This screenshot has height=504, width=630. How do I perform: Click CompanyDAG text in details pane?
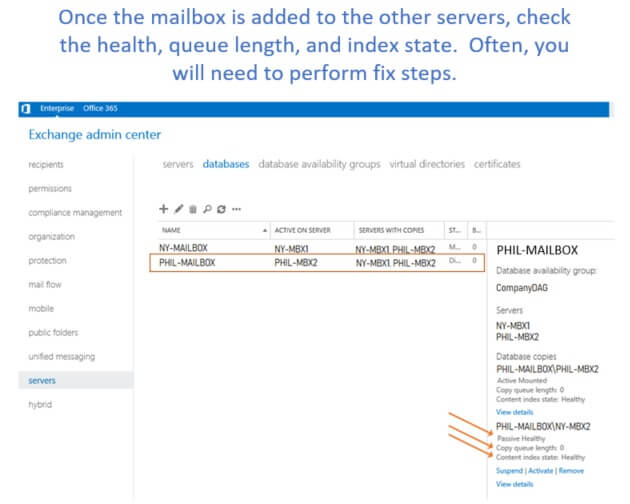click(522, 288)
